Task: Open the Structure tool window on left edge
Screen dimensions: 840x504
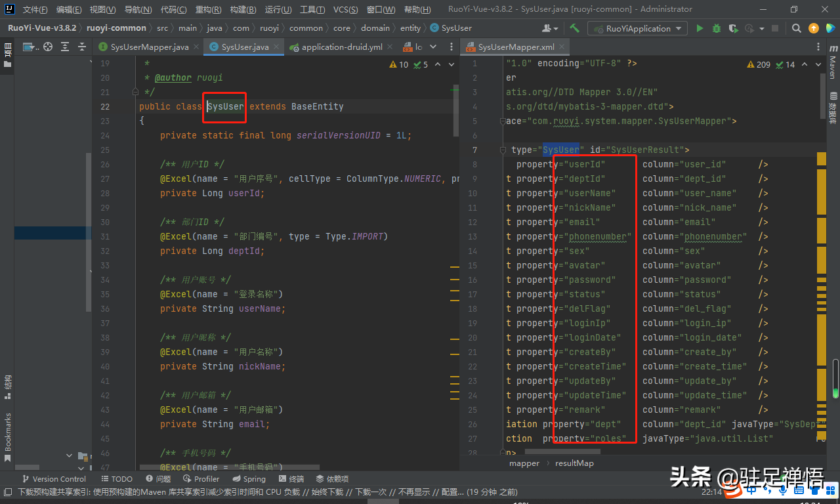Action: [8, 387]
